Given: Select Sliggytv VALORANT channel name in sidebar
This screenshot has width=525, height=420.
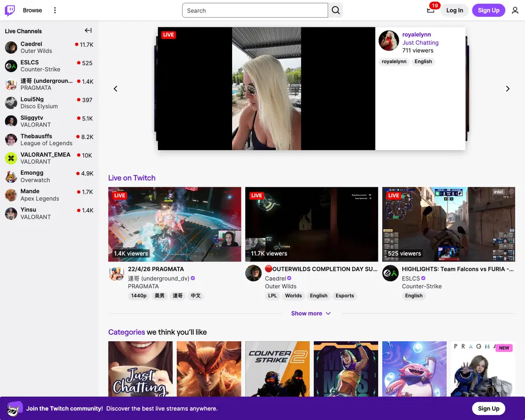Looking at the screenshot, I should tap(32, 118).
